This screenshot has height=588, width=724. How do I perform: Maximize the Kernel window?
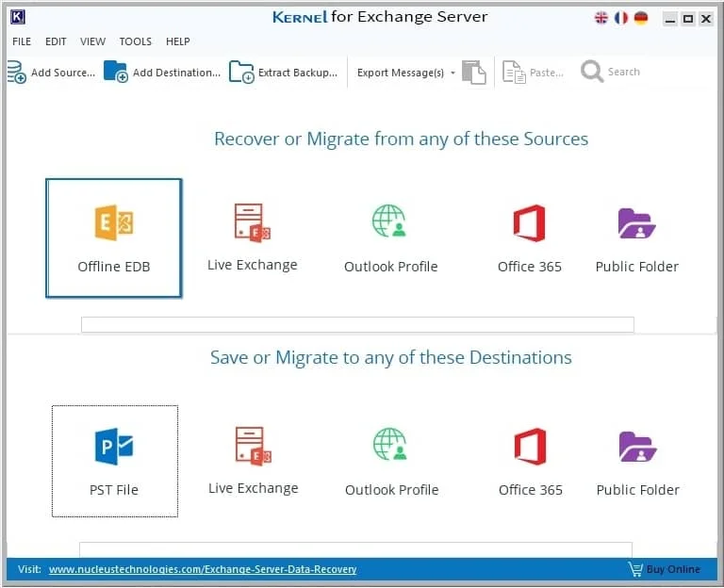[x=688, y=19]
